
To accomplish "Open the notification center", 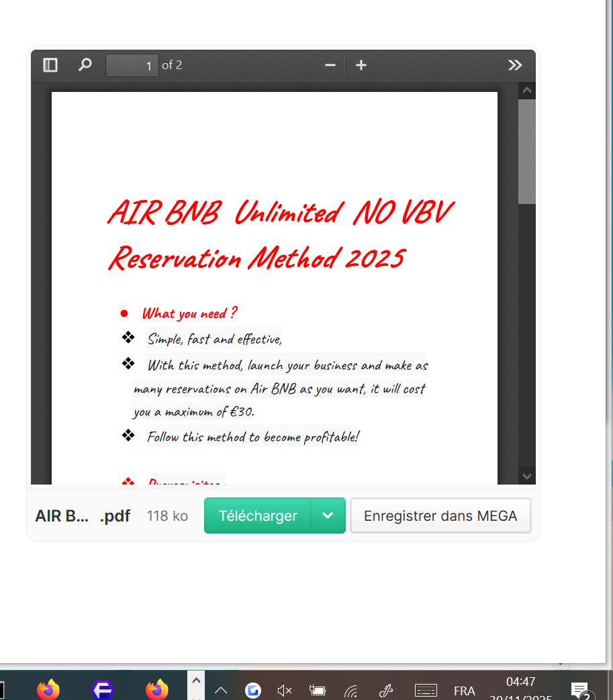I will (579, 690).
